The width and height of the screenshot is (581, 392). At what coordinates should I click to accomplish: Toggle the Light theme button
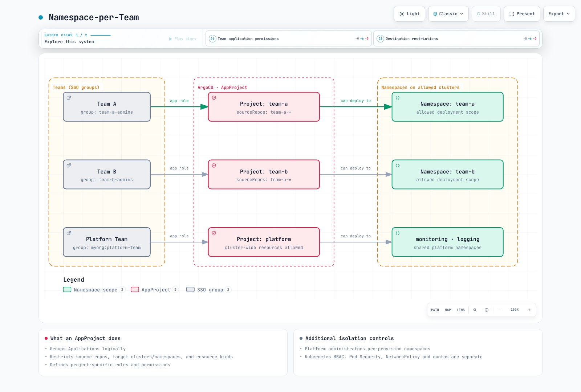tap(409, 14)
